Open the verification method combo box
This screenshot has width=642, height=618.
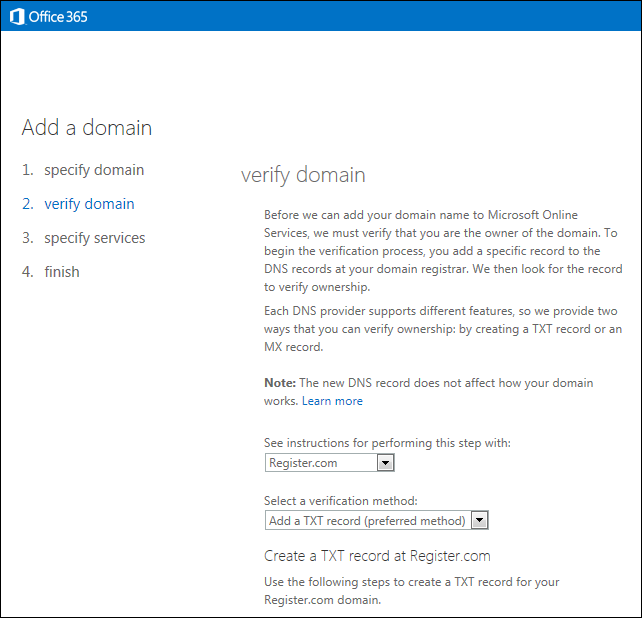377,521
